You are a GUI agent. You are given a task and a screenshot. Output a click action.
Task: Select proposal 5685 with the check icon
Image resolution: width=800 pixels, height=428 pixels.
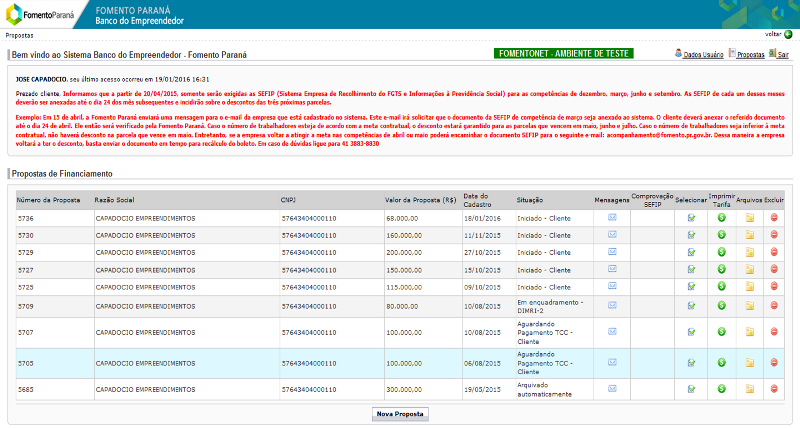[x=691, y=389]
